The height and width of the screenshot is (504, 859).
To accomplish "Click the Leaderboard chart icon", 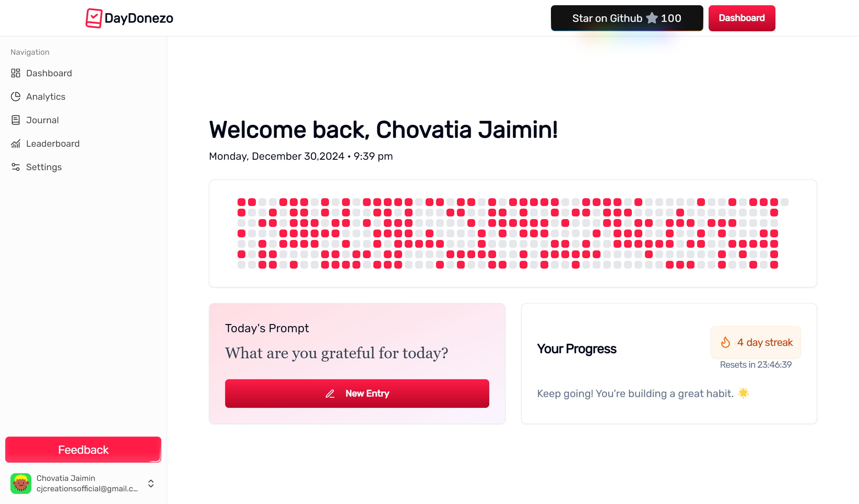I will click(x=16, y=144).
